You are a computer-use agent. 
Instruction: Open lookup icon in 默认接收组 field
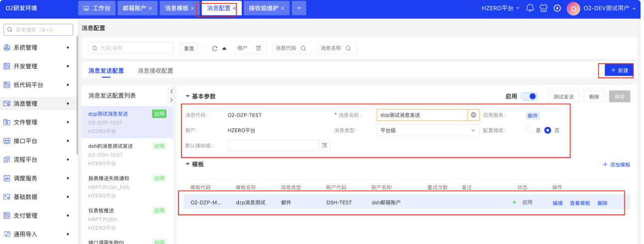point(324,145)
